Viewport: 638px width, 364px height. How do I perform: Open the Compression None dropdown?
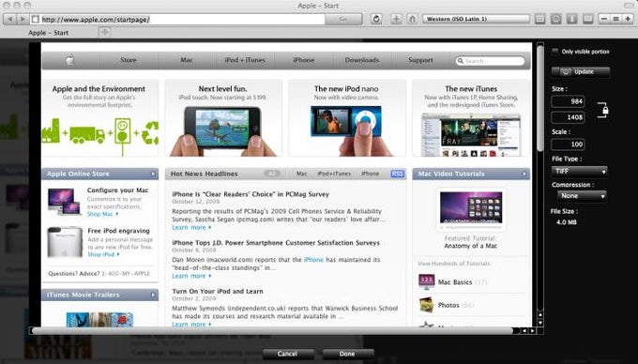click(x=582, y=196)
